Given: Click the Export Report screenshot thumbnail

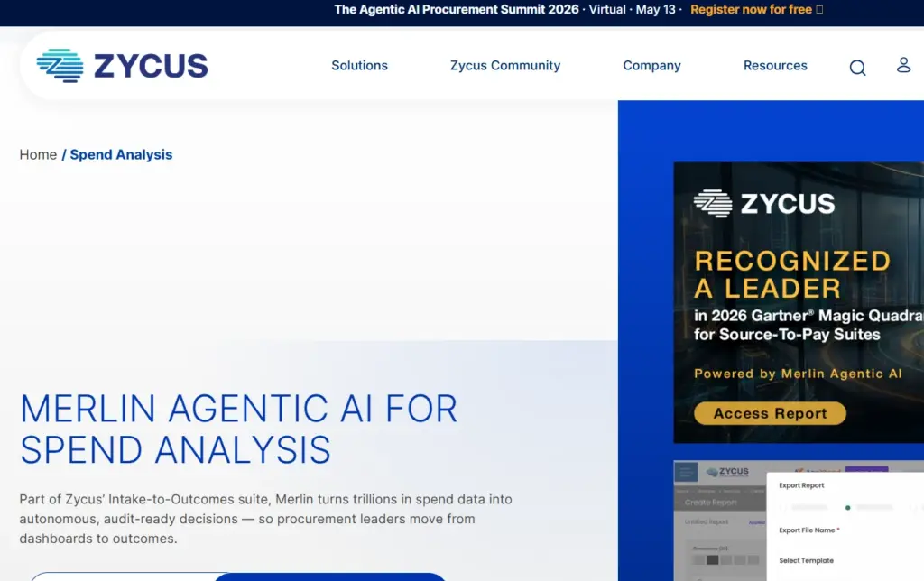Looking at the screenshot, I should (x=799, y=521).
